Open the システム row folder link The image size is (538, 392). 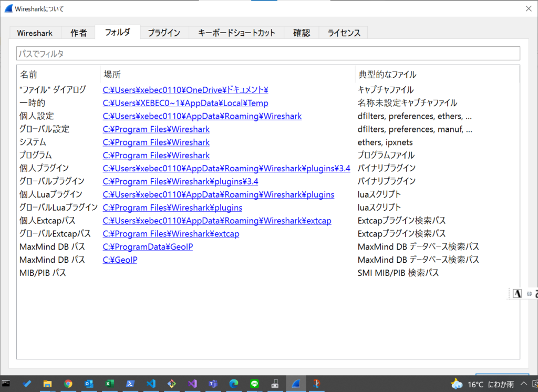pyautogui.click(x=156, y=142)
